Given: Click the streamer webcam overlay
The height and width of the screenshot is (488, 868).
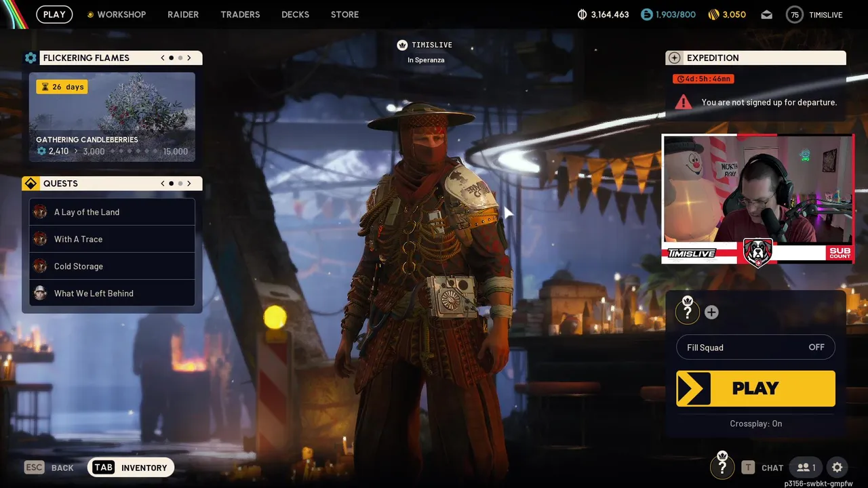Looking at the screenshot, I should click(757, 198).
